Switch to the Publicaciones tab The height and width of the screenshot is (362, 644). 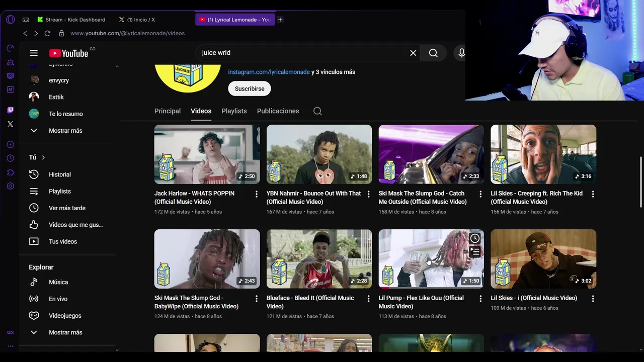click(x=278, y=111)
